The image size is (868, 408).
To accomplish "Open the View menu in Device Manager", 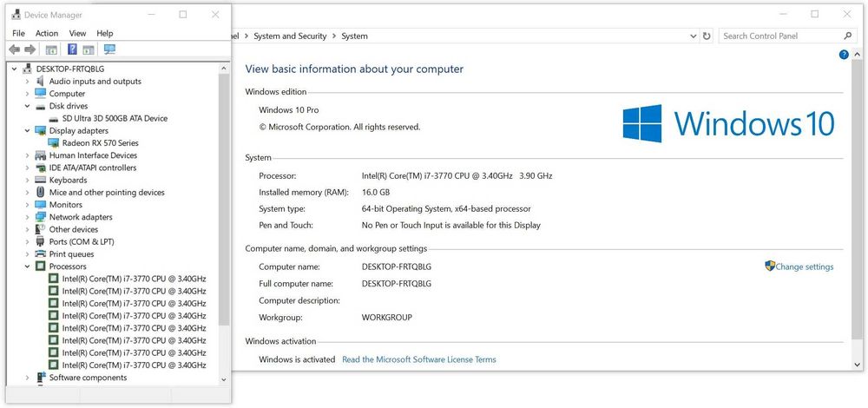I will (77, 33).
